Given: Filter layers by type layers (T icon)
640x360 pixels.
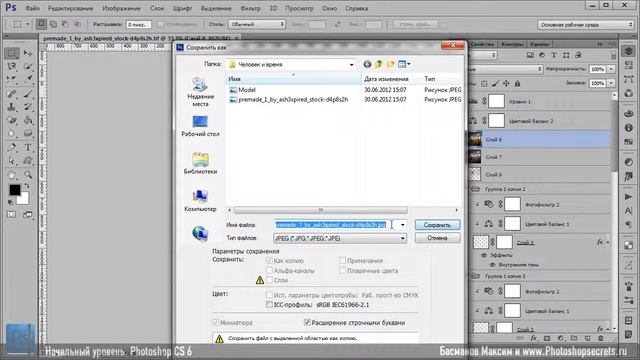Looking at the screenshot, I should [554, 55].
